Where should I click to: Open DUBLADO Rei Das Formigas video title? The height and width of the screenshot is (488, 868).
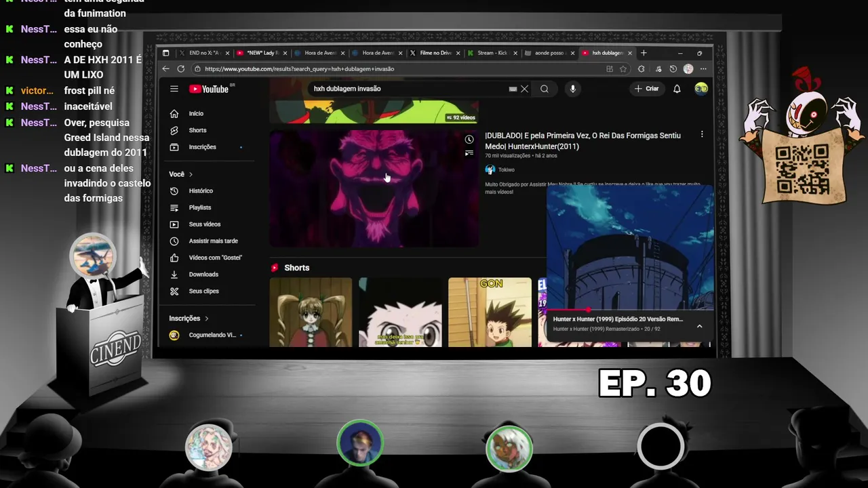coord(583,140)
